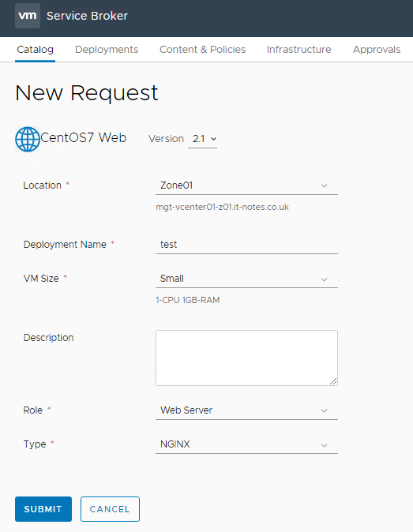Submit the new request
Viewport: 413px width, 532px height.
click(x=43, y=509)
